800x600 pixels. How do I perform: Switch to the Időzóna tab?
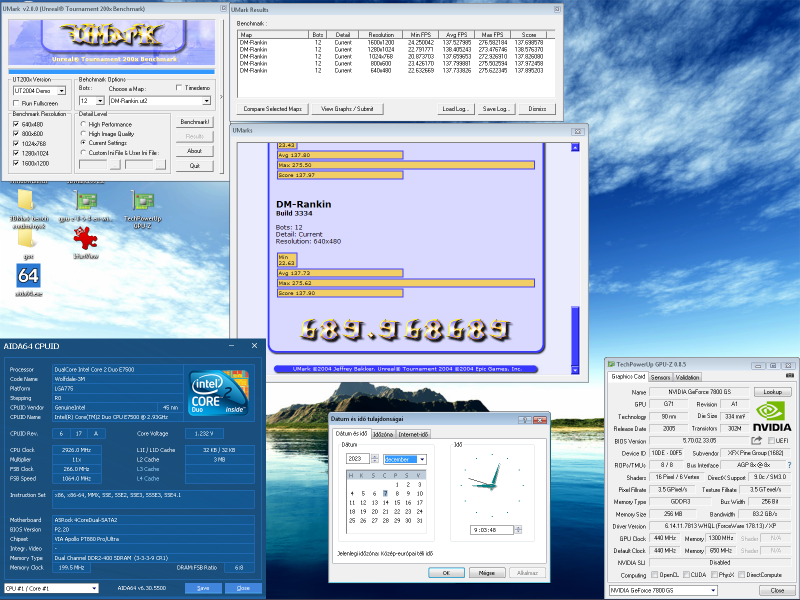(383, 434)
